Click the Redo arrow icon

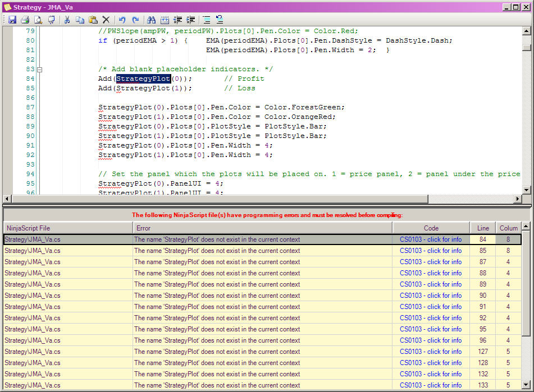(x=135, y=20)
